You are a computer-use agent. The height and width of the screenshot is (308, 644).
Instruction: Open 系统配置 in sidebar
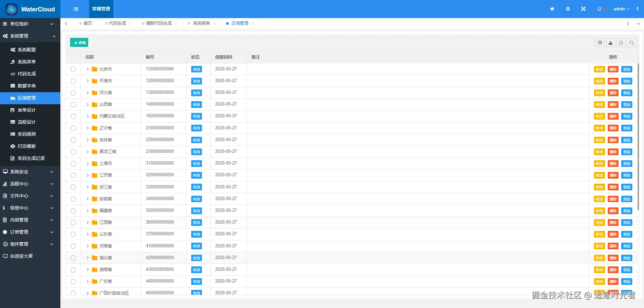30,50
